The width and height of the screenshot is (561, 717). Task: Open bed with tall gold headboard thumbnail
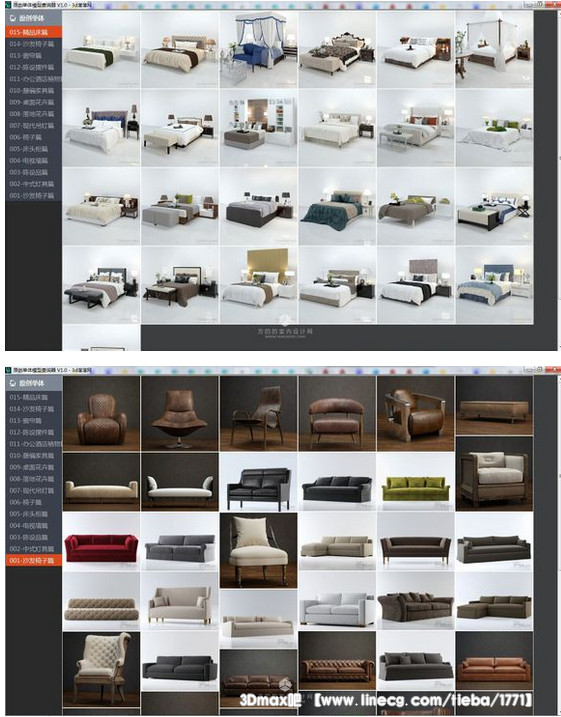pos(258,285)
